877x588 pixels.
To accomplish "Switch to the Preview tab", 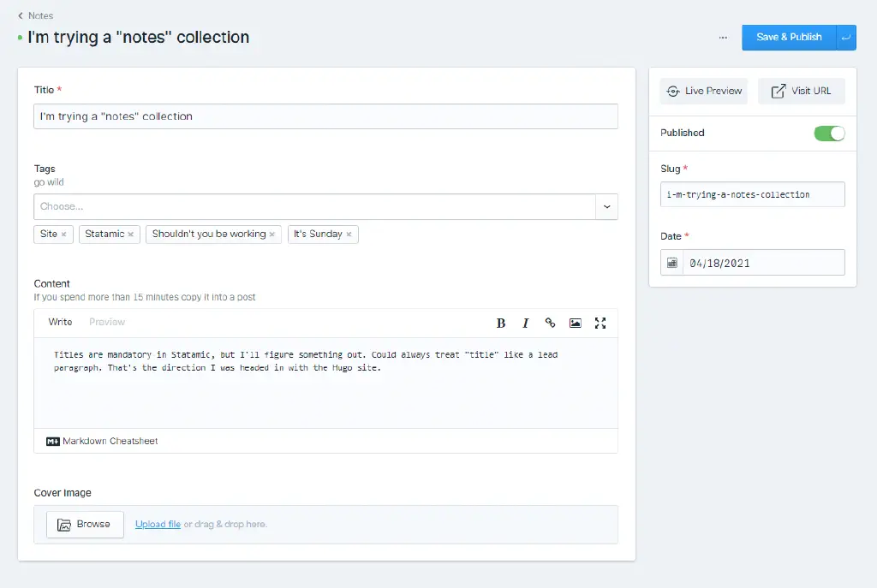I will (x=107, y=322).
